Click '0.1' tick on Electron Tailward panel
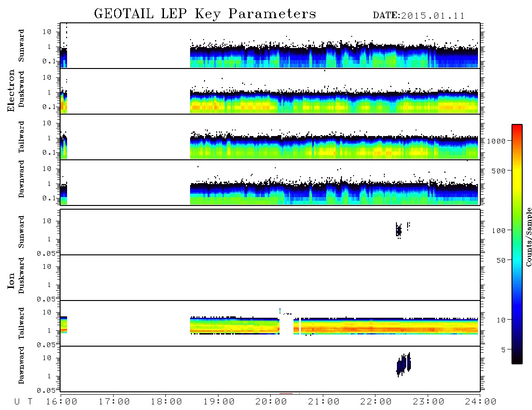 [48, 152]
